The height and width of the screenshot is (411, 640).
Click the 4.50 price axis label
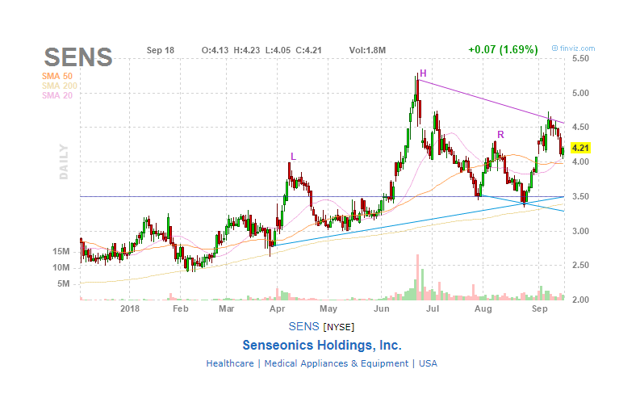point(580,127)
